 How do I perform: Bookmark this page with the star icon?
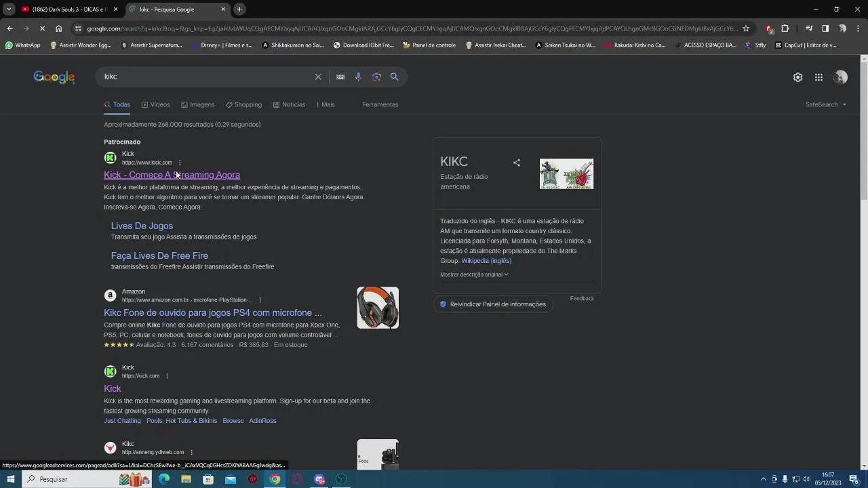click(746, 28)
